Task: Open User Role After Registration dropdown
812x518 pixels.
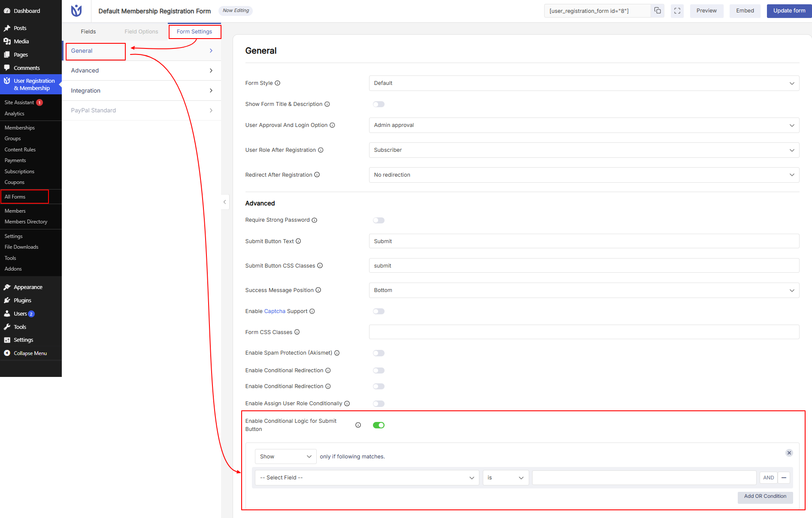Action: 584,150
